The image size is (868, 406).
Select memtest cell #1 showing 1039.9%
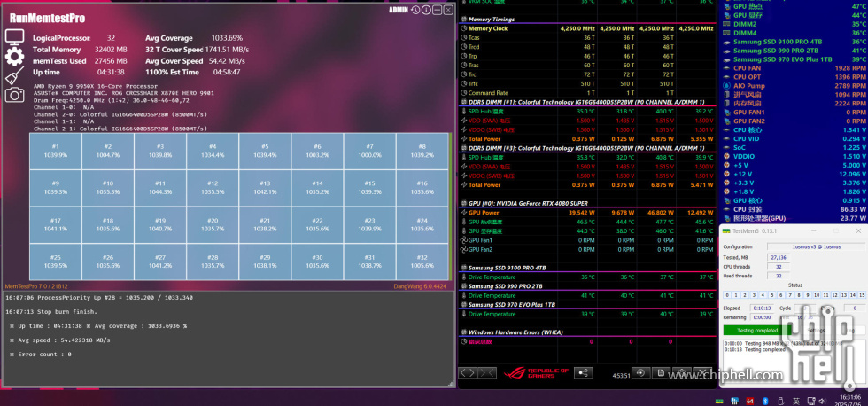click(x=55, y=152)
